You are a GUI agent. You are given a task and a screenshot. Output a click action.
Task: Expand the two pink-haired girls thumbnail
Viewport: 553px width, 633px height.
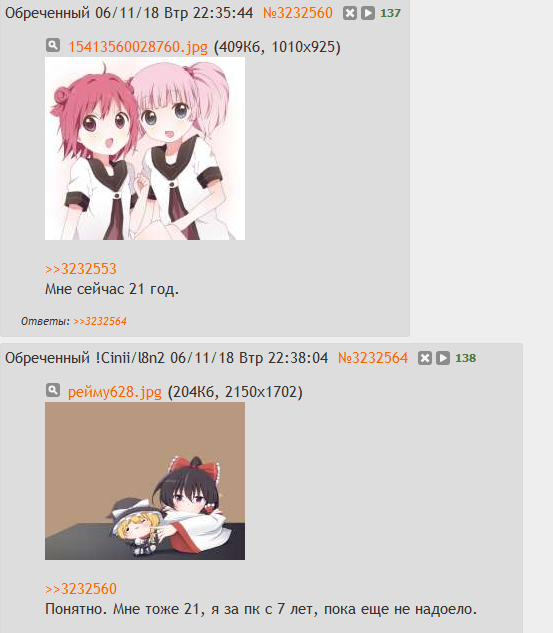(x=145, y=149)
